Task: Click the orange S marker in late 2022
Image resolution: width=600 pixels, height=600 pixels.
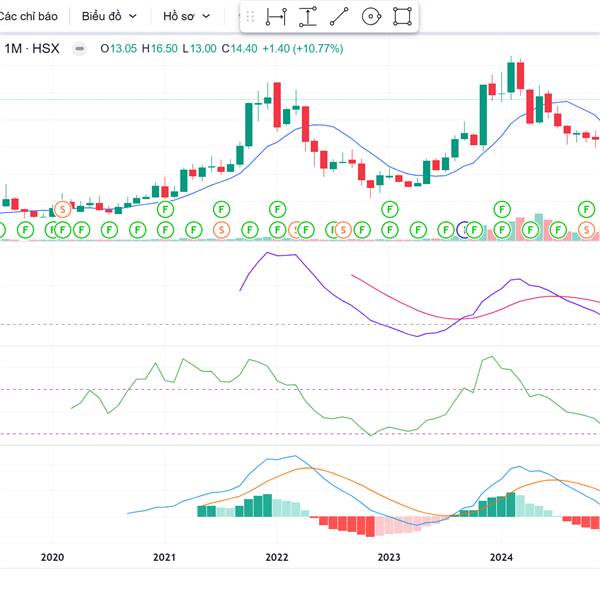Action: pyautogui.click(x=343, y=230)
